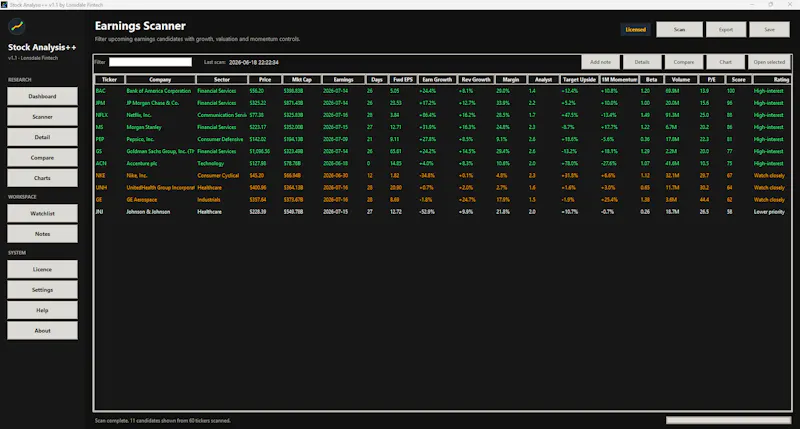Click the Stock Analysis++ chart logo icon
Viewport: 800px width, 429px height.
[17, 26]
